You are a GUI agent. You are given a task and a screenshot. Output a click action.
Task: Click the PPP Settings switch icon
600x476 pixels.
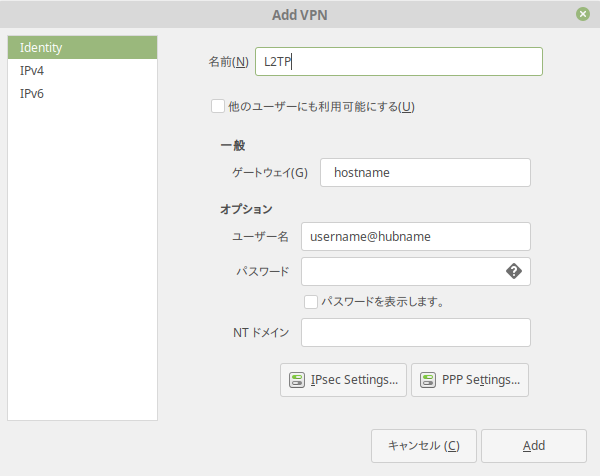point(428,380)
